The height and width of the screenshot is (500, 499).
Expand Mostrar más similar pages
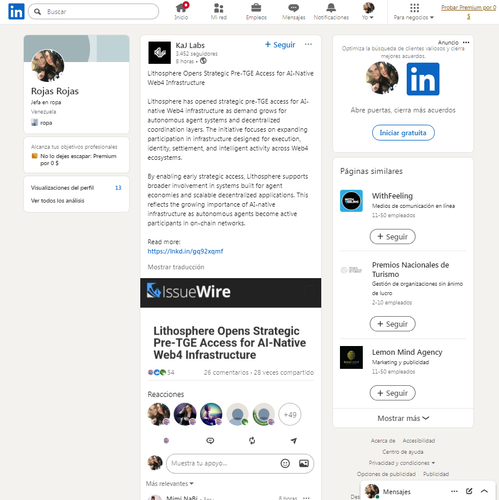(x=403, y=418)
